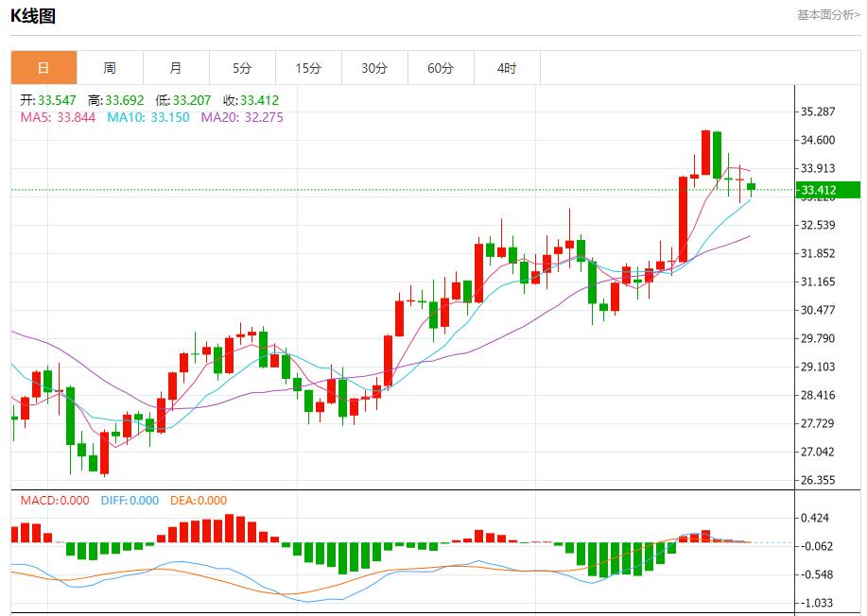Click the DIFF value label
Screen dimensions: 867x616
coord(128,501)
